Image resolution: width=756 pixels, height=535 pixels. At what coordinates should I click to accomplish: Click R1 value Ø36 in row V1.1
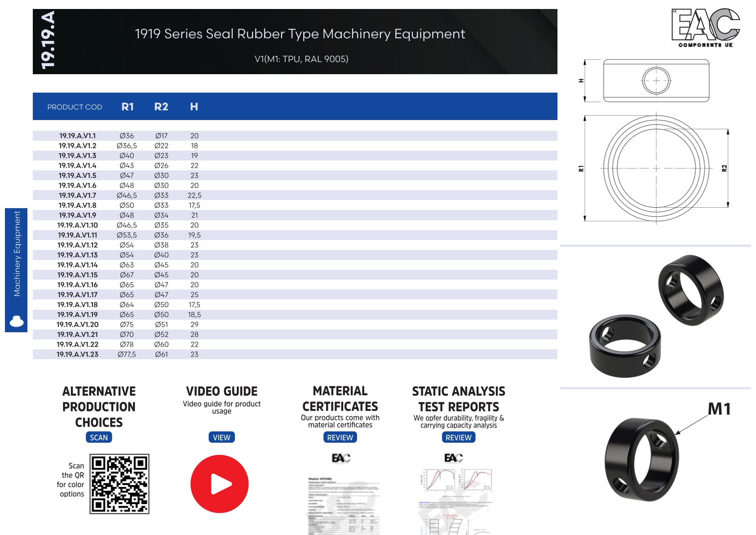point(127,136)
